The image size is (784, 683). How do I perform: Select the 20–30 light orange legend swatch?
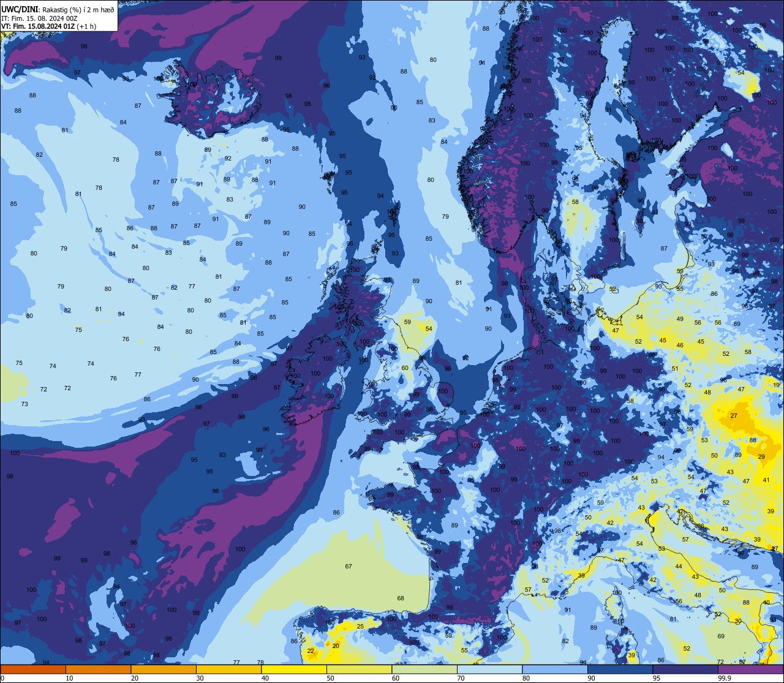[164, 669]
